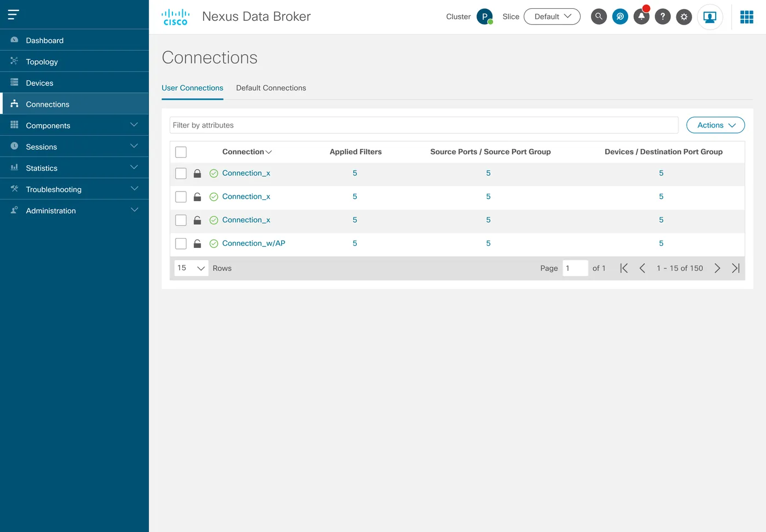Click the Page number input box
766x532 pixels.
pos(576,268)
